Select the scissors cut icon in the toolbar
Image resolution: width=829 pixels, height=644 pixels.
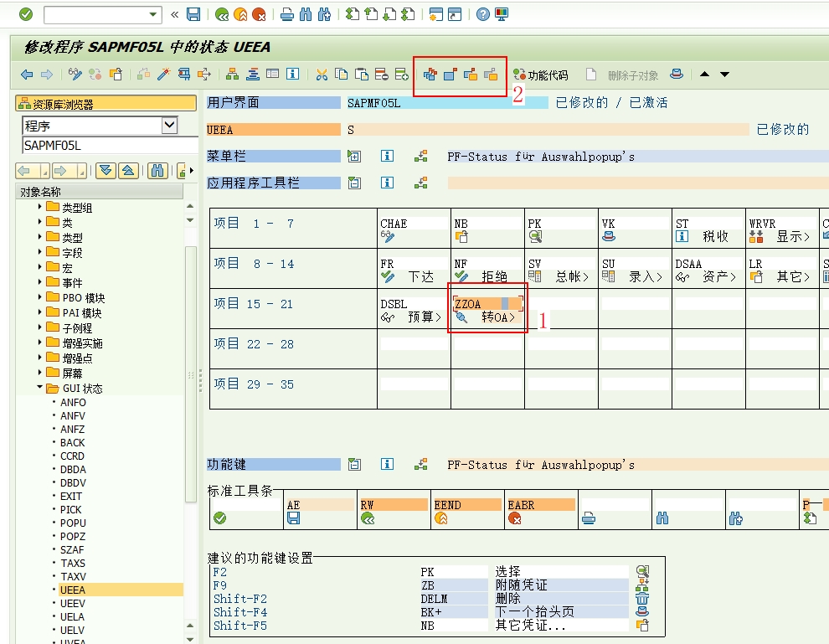323,74
